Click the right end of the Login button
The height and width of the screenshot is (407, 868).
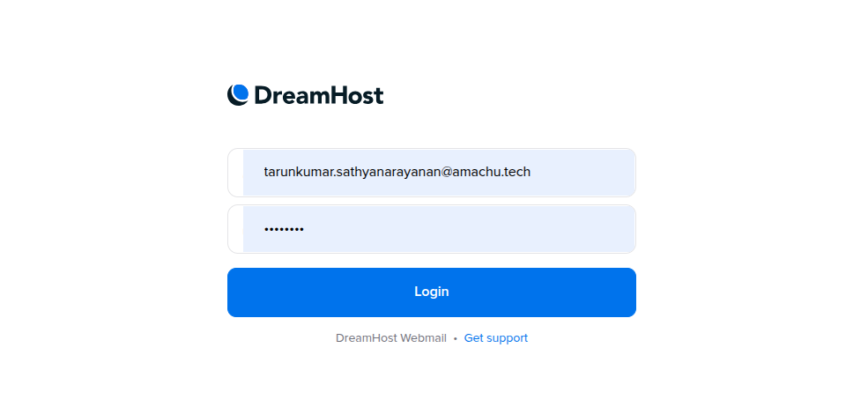(x=625, y=292)
